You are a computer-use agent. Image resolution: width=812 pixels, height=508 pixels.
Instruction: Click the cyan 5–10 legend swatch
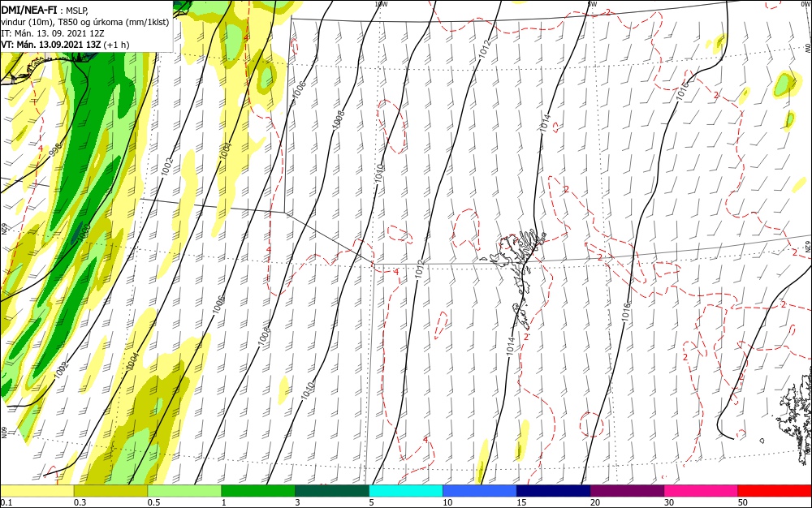tap(406, 492)
